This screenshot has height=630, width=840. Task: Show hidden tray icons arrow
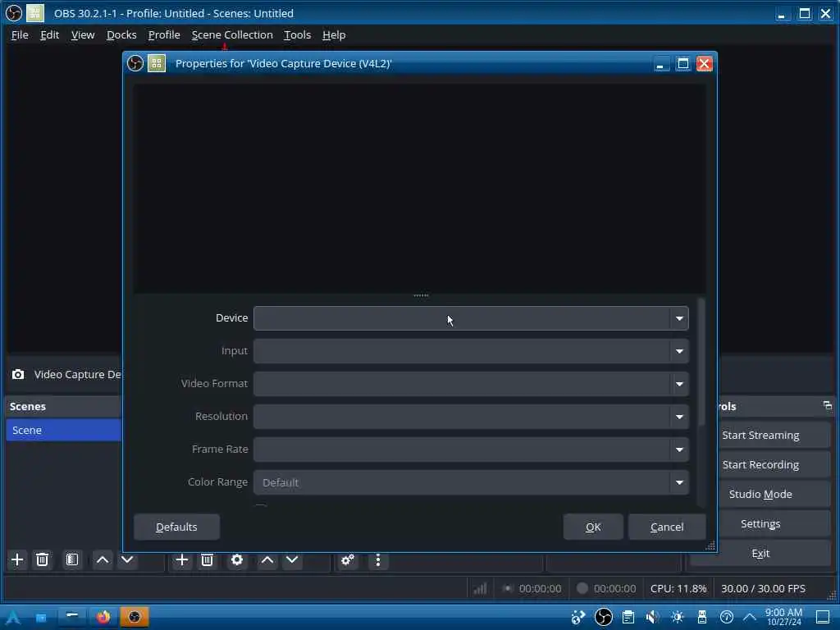coord(750,617)
